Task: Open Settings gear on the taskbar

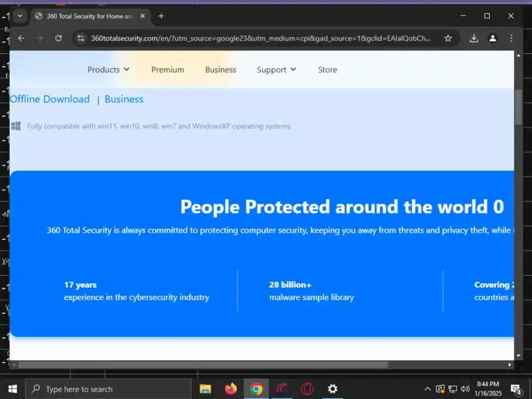Action: tap(332, 389)
